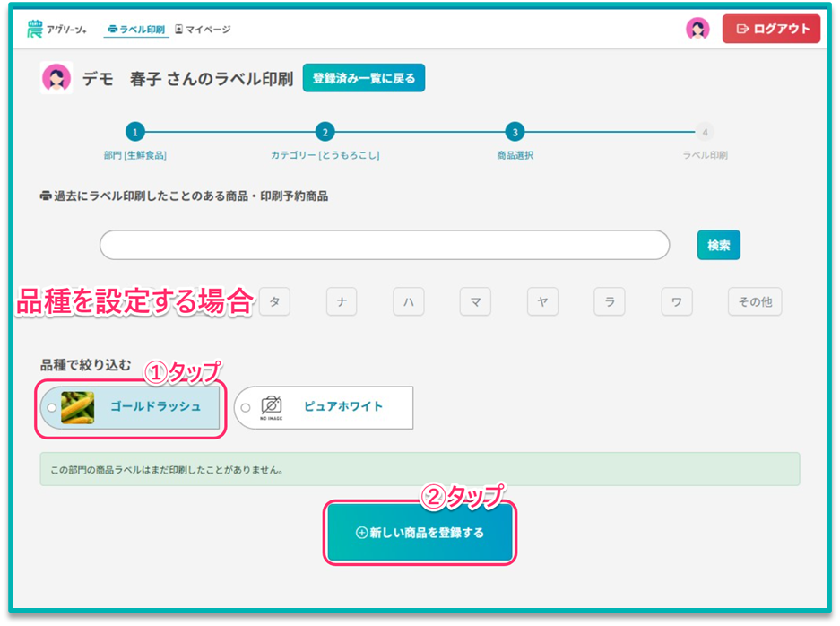This screenshot has width=840, height=626.
Task: Go to step 1 部門 circle
Action: (134, 132)
